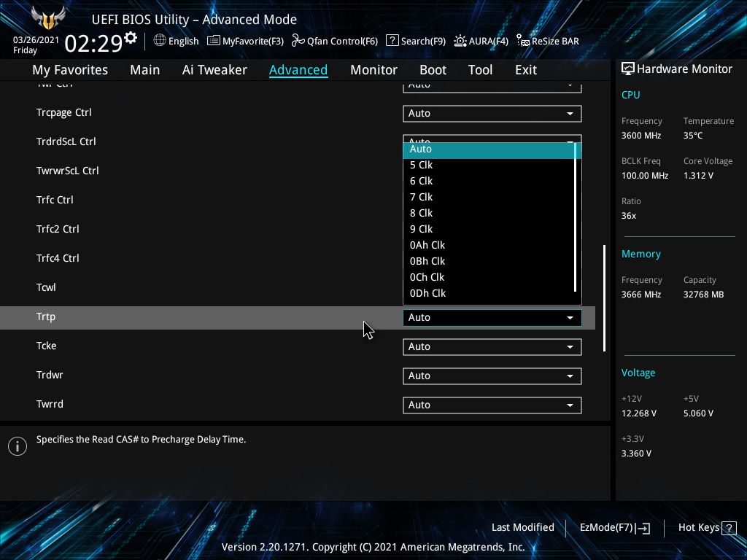Click the settings page scrollbar thumb
The width and height of the screenshot is (747, 560).
pyautogui.click(x=604, y=298)
